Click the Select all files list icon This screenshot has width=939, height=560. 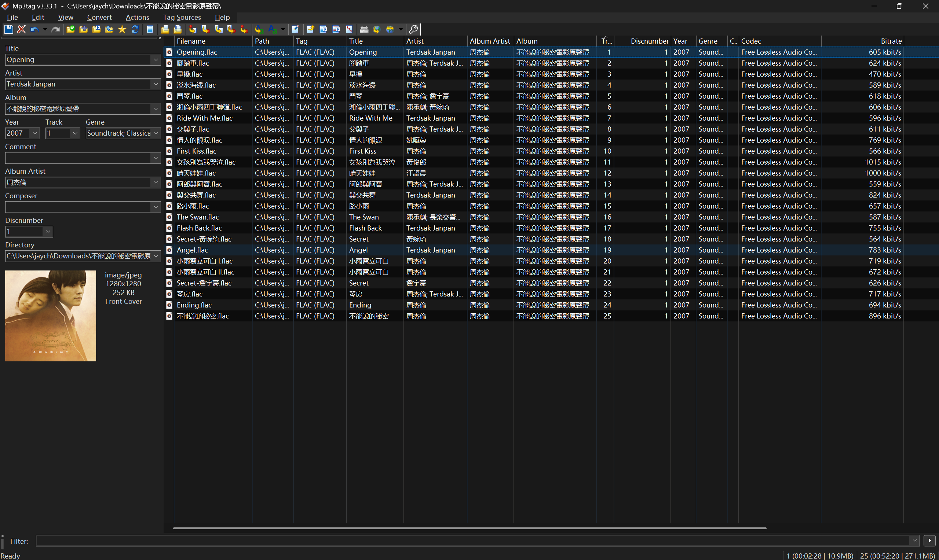click(150, 29)
